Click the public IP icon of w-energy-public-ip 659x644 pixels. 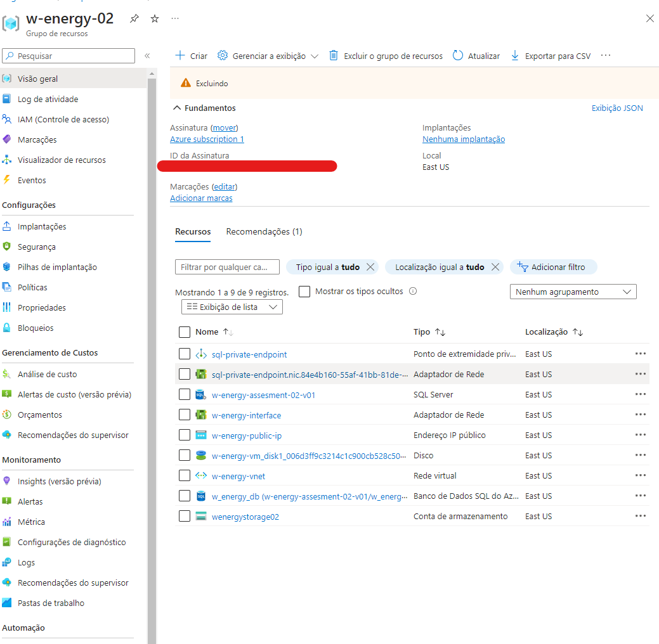coord(201,435)
